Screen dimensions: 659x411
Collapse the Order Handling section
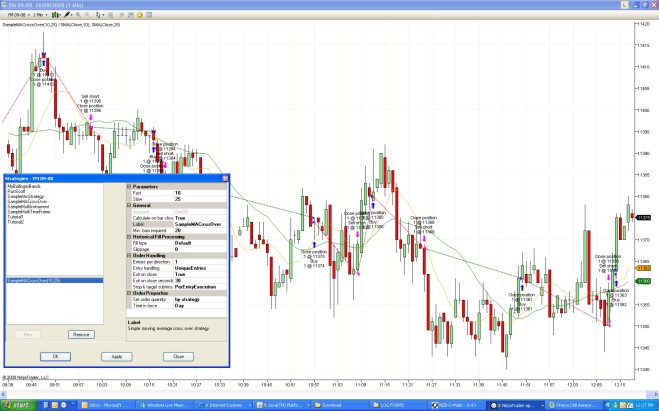pos(129,255)
